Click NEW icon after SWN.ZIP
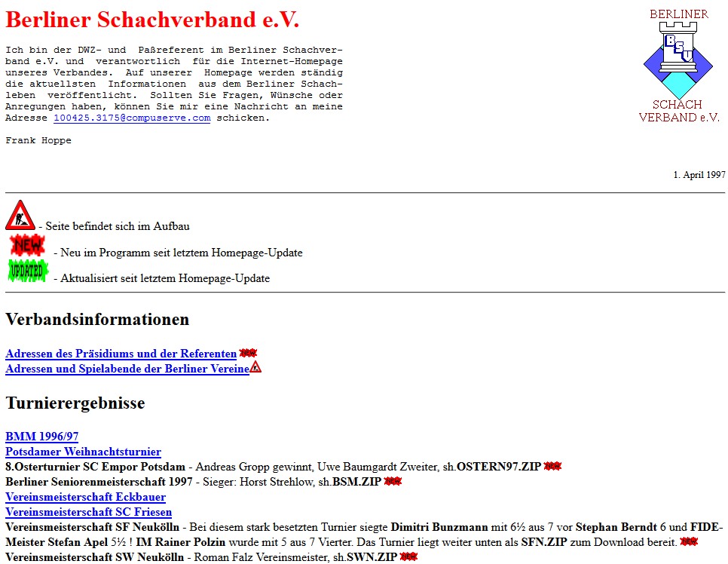This screenshot has width=728, height=564. pyautogui.click(x=408, y=557)
